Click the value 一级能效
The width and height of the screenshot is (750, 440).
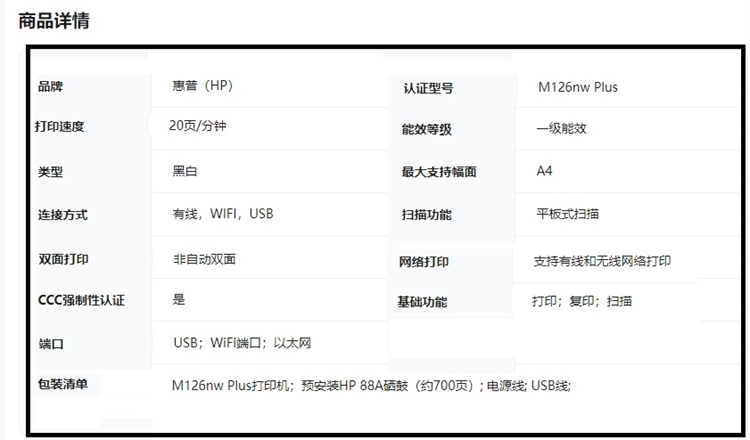(x=562, y=128)
